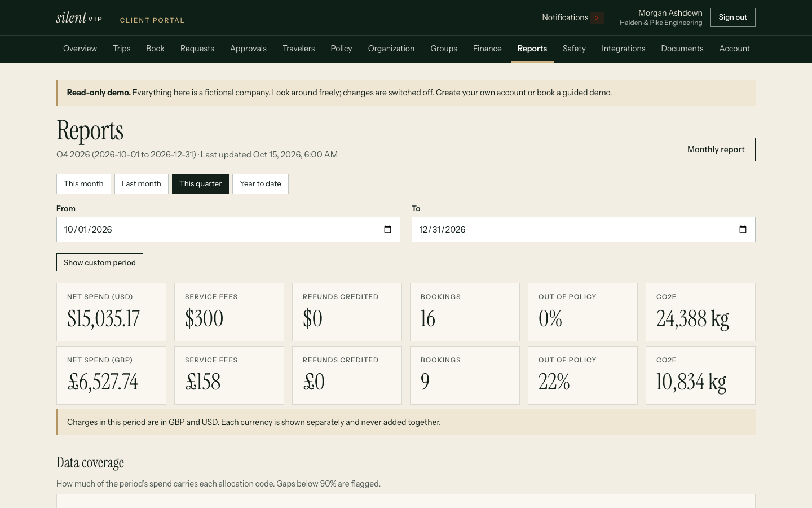View the Travelers tab
This screenshot has width=812, height=508.
tap(299, 49)
